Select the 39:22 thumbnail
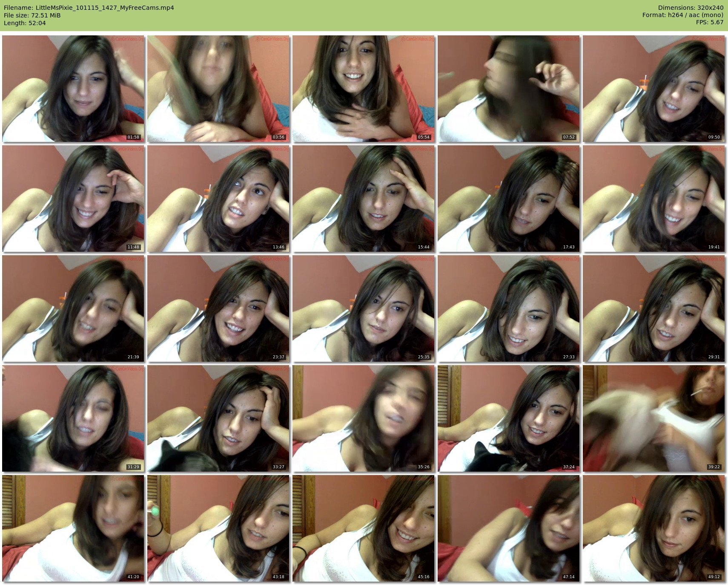The image size is (728, 585). point(654,418)
